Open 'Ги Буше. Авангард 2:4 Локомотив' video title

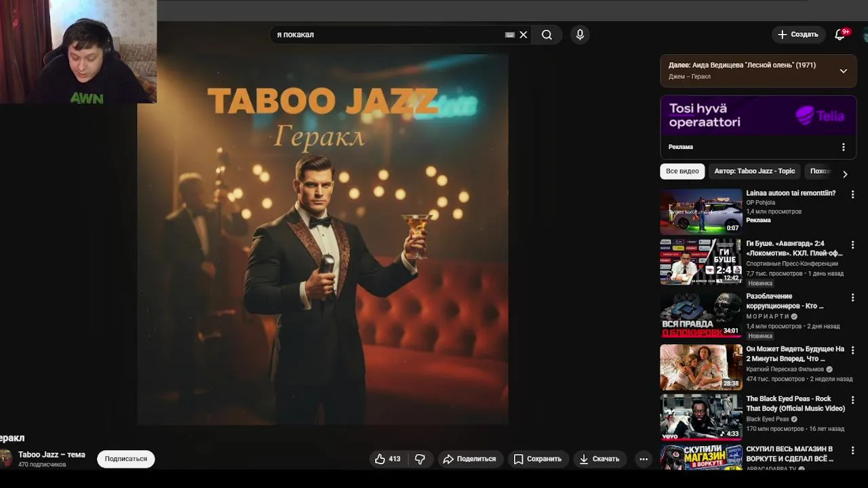point(794,248)
